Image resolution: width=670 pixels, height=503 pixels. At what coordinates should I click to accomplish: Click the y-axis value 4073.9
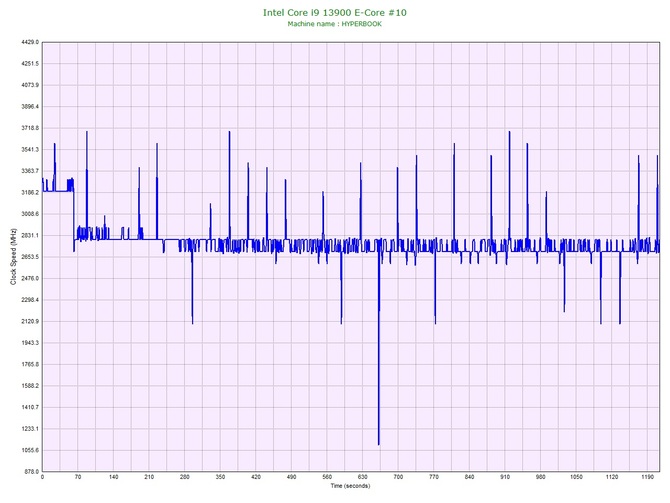(30, 85)
